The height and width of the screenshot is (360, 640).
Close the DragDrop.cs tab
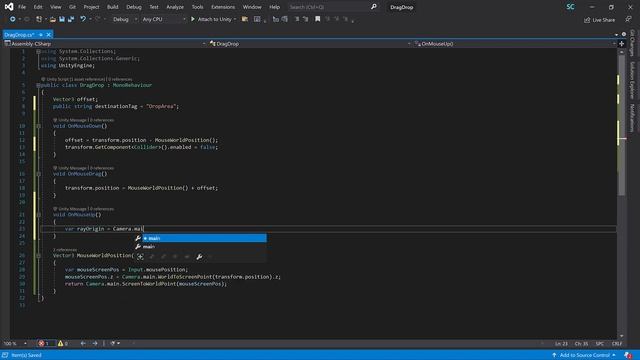tap(48, 35)
